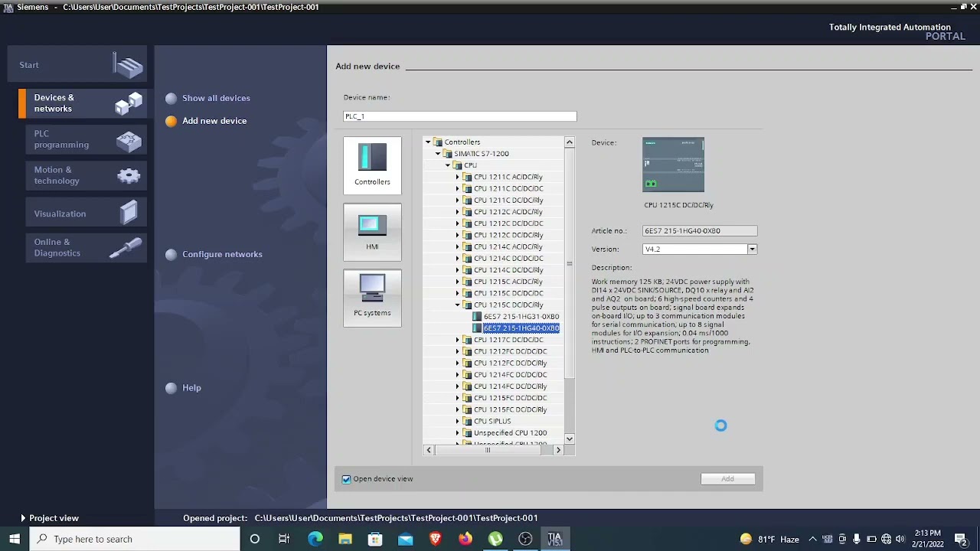Open File Explorer from the taskbar
Screen dimensions: 980x551
pyautogui.click(x=345, y=539)
